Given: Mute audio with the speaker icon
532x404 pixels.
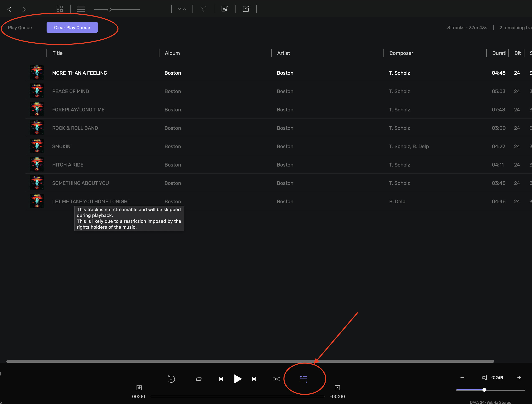Looking at the screenshot, I should 484,377.
